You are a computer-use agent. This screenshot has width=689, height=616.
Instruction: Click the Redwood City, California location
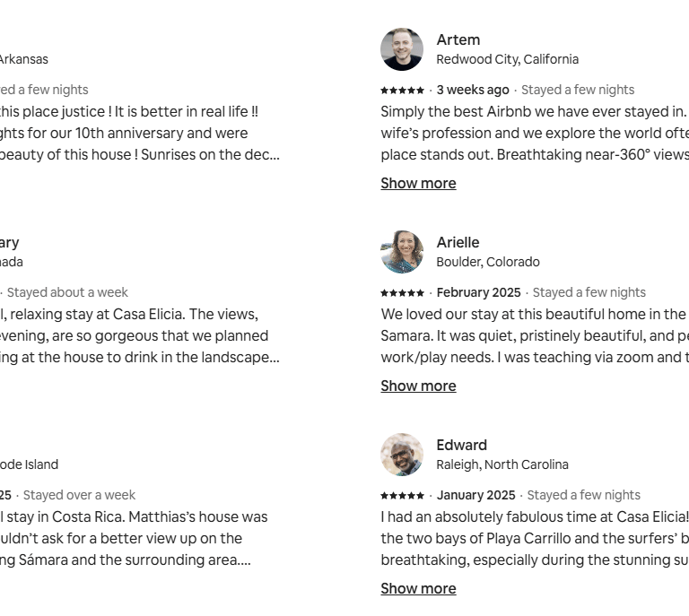(507, 59)
